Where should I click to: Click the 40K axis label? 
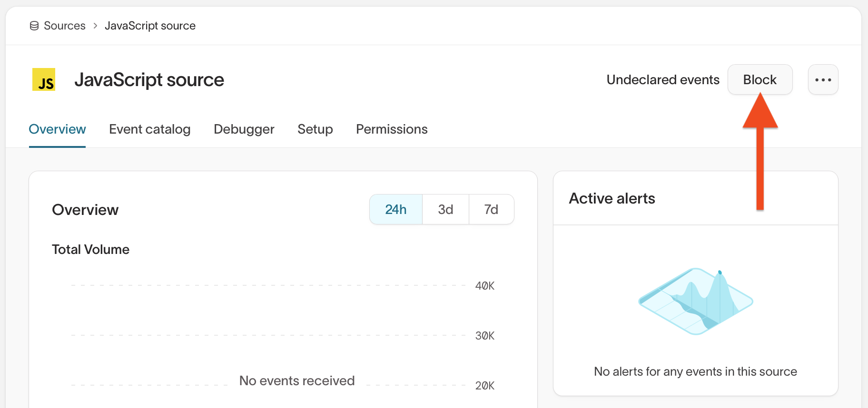click(x=485, y=286)
